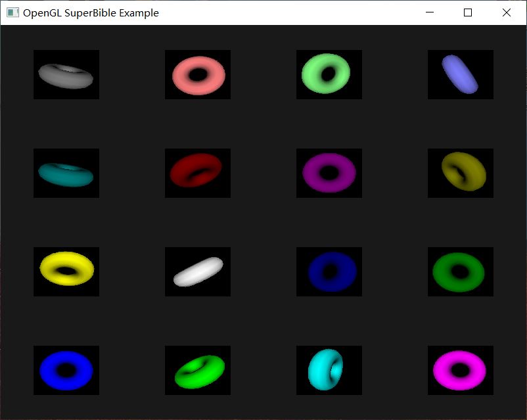Click the application icon in title bar

[x=12, y=12]
